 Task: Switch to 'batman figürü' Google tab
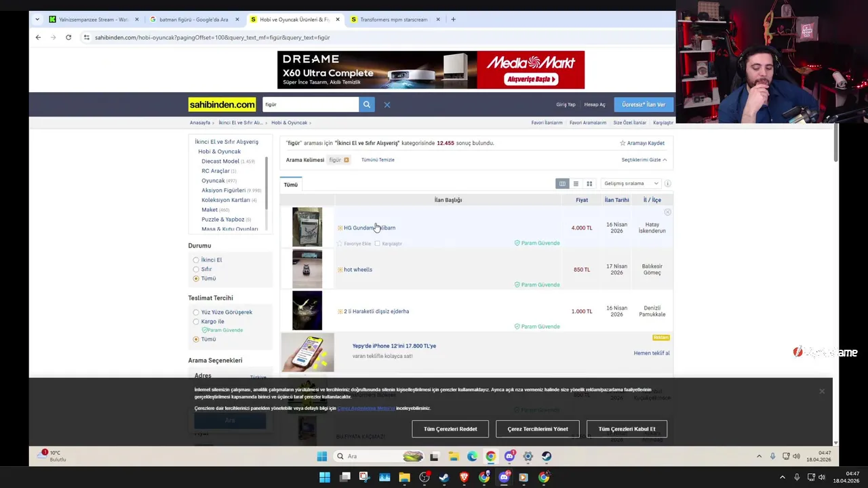[x=195, y=20]
